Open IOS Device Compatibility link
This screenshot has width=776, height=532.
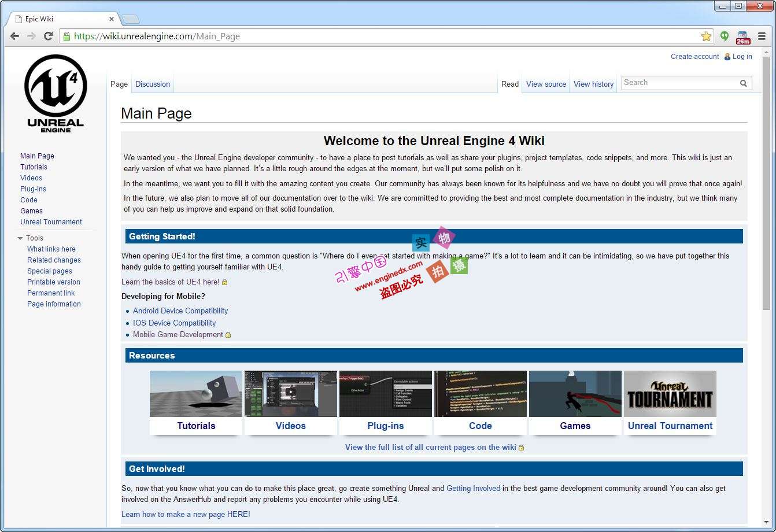(x=174, y=323)
